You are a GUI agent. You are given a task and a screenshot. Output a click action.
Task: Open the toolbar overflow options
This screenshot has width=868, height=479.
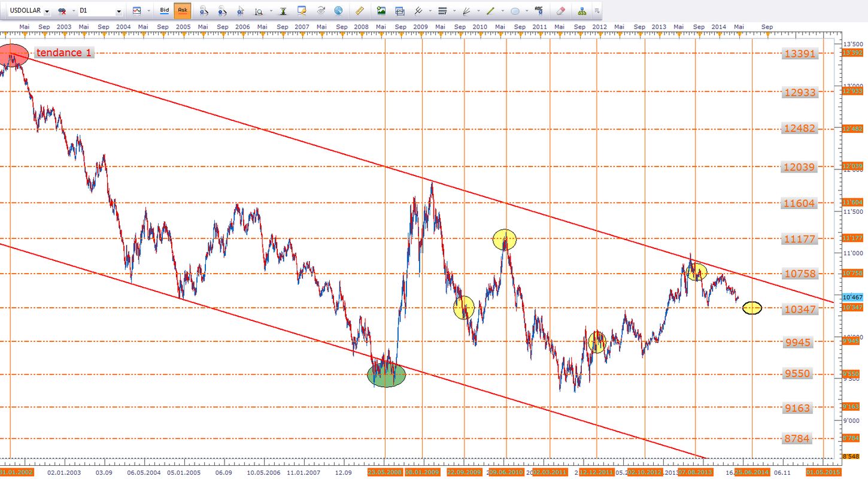[597, 11]
